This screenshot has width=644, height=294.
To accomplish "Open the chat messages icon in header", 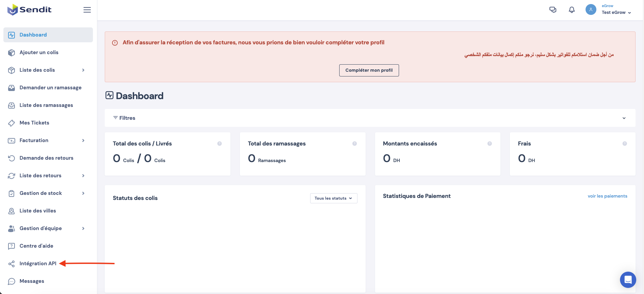I will tap(553, 10).
